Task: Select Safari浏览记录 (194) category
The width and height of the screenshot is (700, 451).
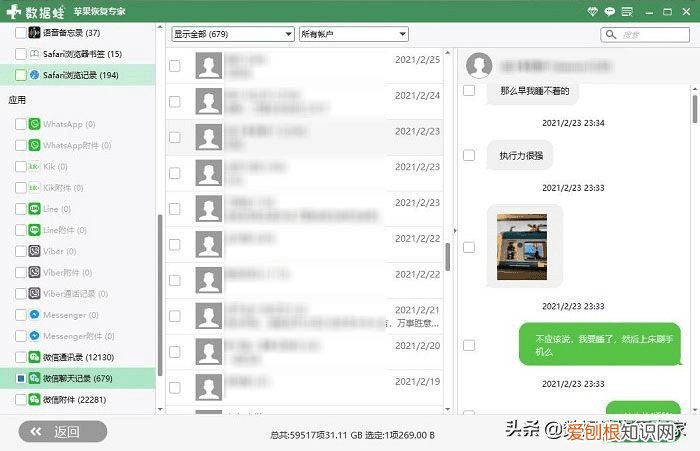Action: click(x=78, y=75)
